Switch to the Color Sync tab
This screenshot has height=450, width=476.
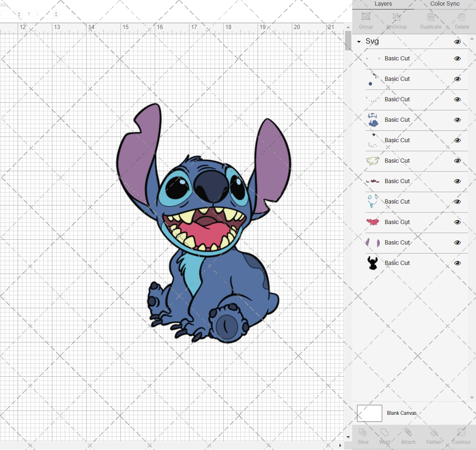click(445, 4)
